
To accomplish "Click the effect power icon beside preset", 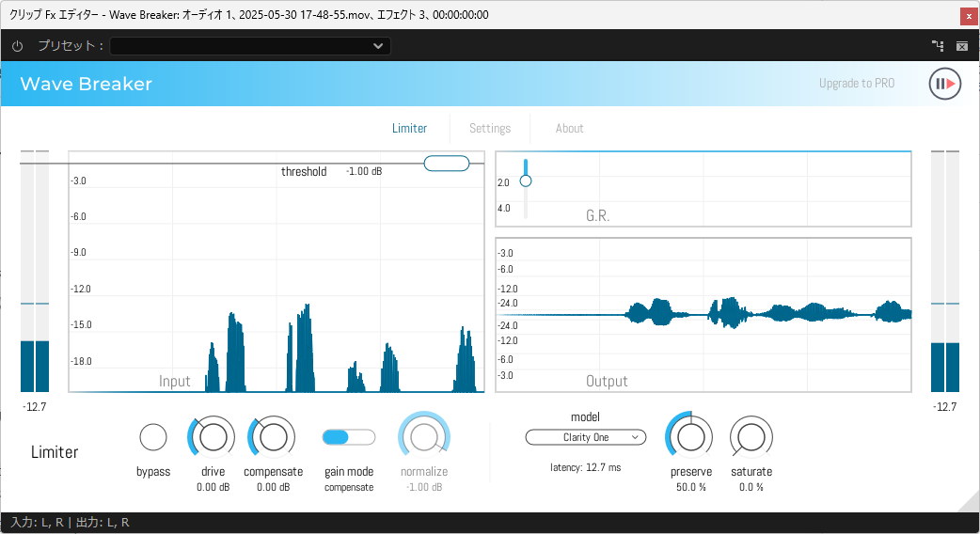I will [18, 46].
